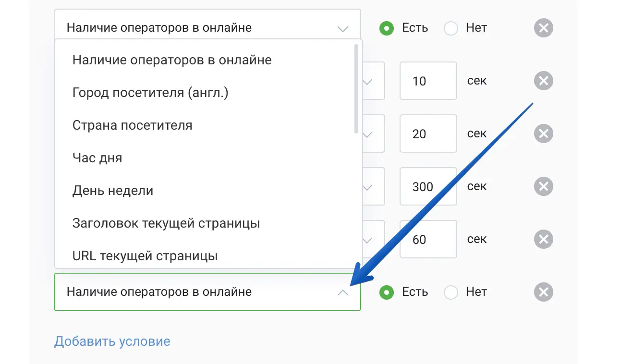Select 'Есть' radio in the bottom row

386,292
